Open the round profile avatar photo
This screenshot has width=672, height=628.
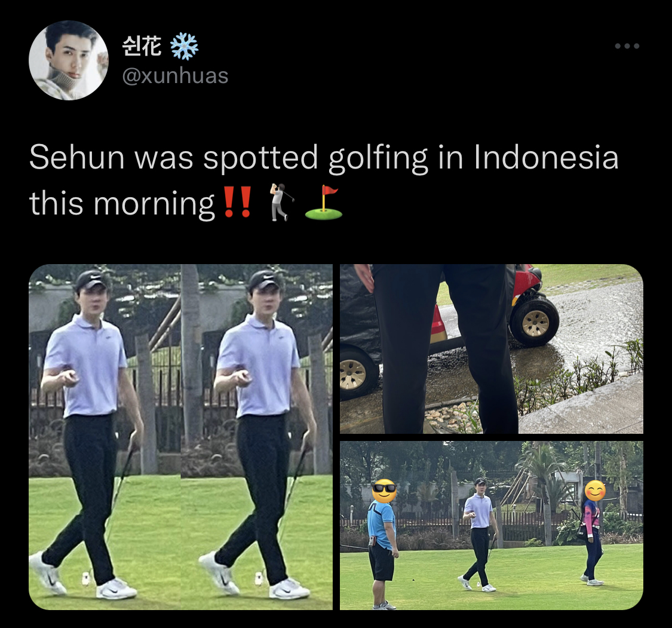69,60
